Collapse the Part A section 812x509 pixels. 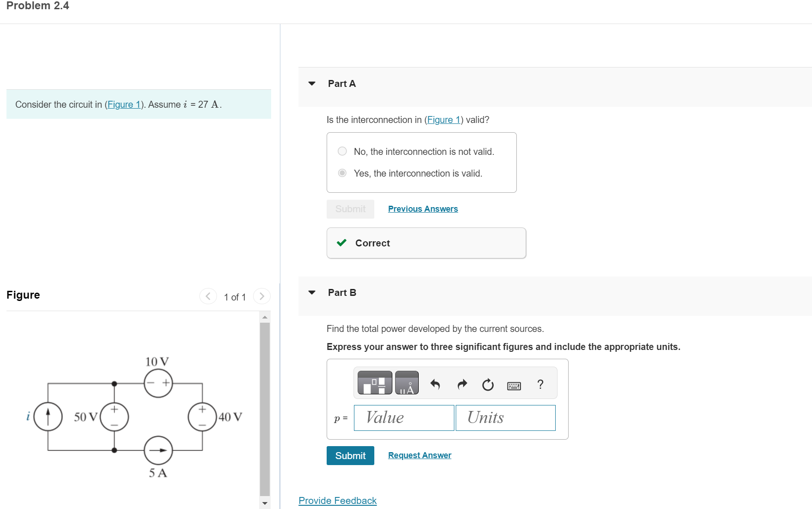pyautogui.click(x=312, y=84)
